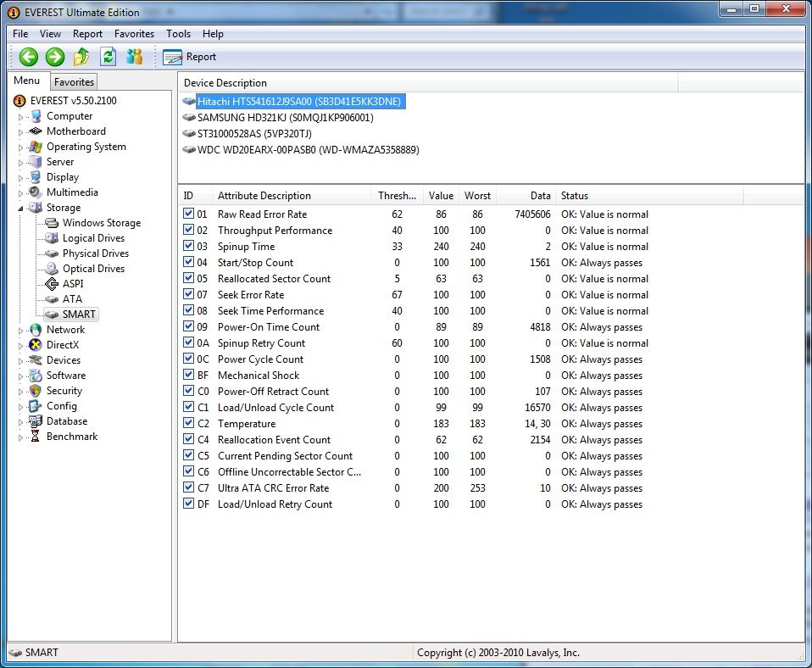Toggle the Reallocated Sector Count checkbox
Viewport: 812px width, 668px height.
188,277
